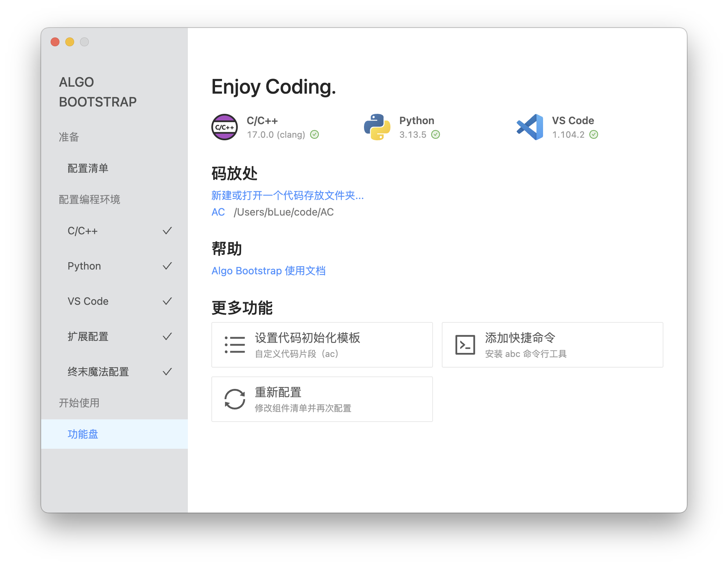Screen dimensions: 728x567
Task: Click the refresh arrows icon on the reconfigure card
Action: click(235, 399)
